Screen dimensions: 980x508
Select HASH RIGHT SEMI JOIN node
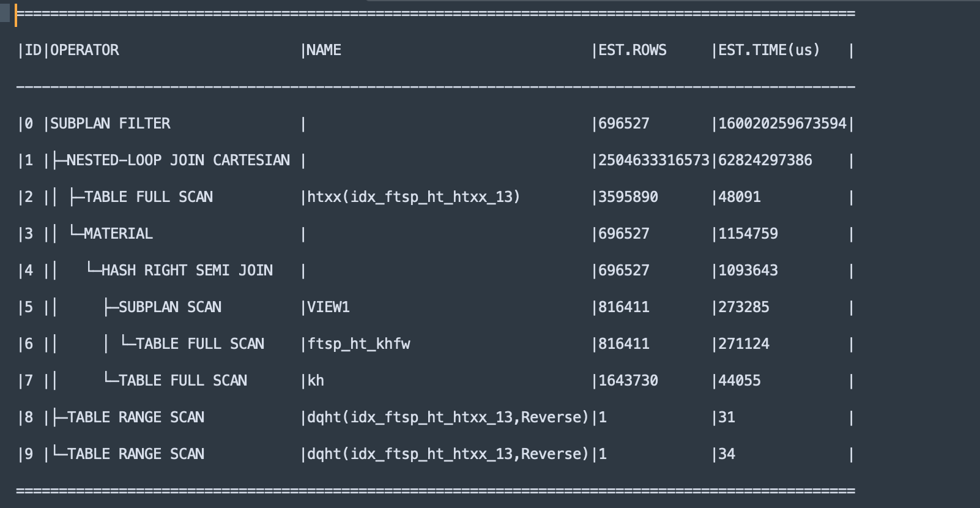tap(187, 271)
